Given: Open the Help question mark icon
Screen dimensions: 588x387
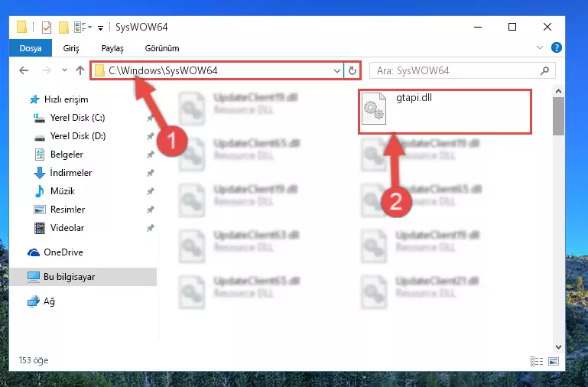Looking at the screenshot, I should (x=556, y=47).
